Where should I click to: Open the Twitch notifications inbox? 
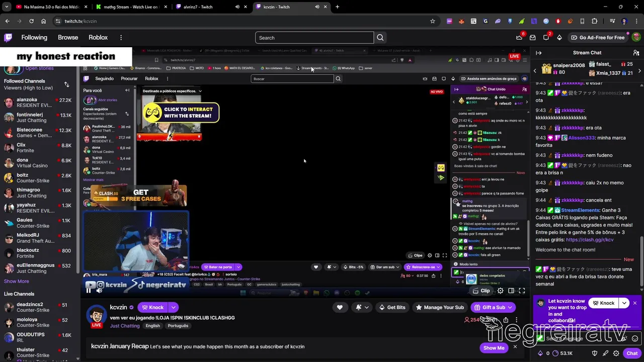[532, 38]
